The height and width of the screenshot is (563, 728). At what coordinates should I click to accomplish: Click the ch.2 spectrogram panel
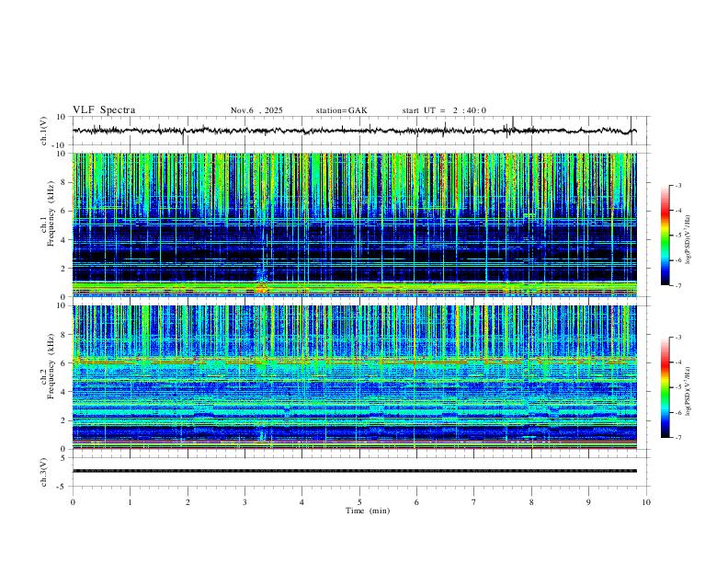pyautogui.click(x=355, y=377)
